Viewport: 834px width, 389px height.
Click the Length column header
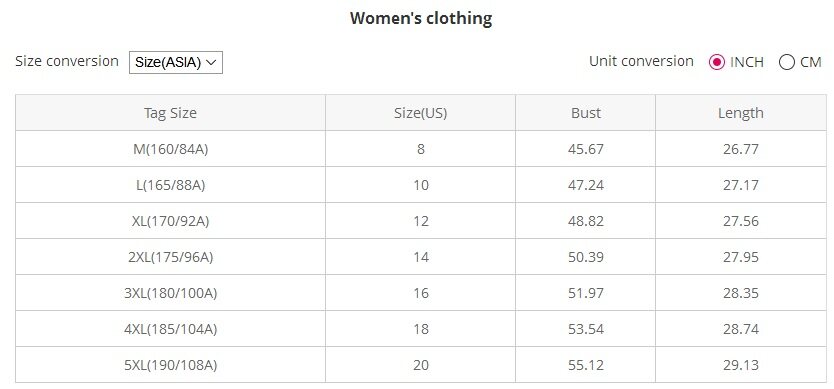coord(741,113)
